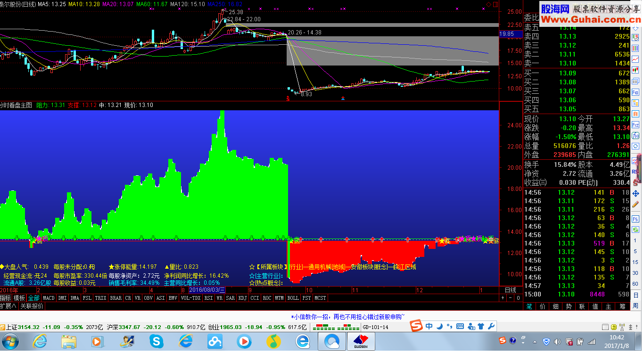Switch to the 价 price tab
The image size is (644, 362).
point(543,306)
